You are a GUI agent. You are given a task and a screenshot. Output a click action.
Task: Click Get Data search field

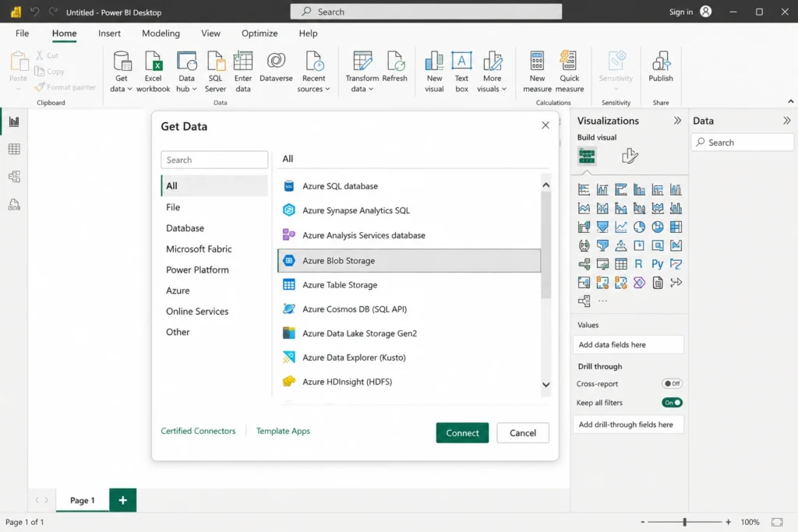(x=214, y=160)
